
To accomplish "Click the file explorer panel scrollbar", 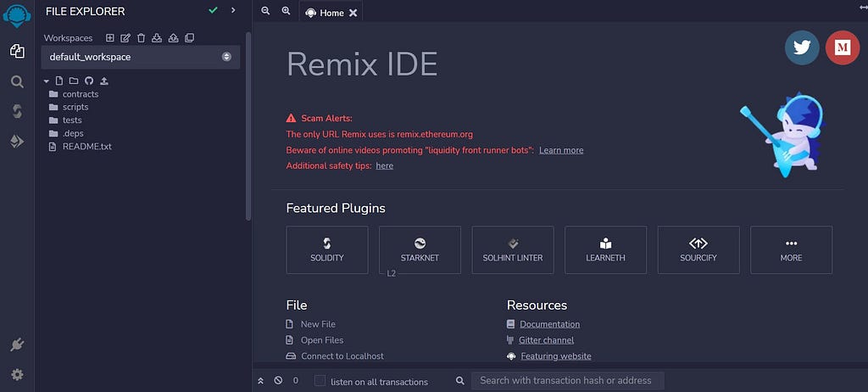I will (248, 126).
